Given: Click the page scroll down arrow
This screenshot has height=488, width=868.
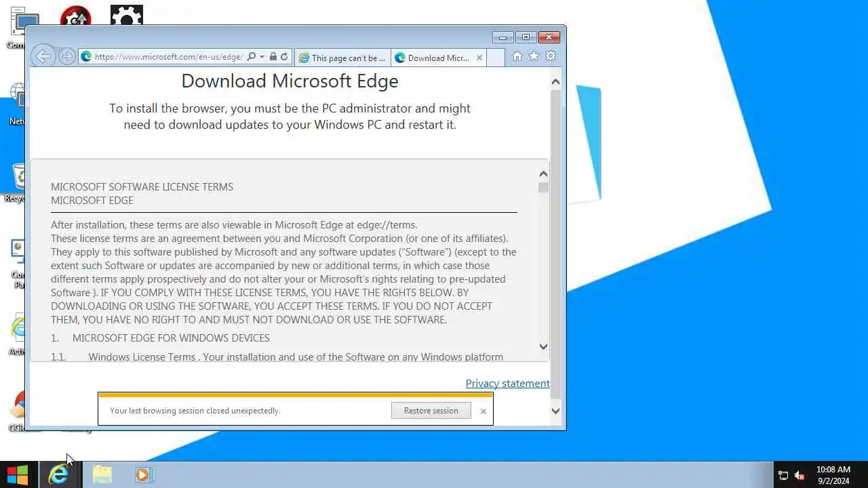Looking at the screenshot, I should 555,410.
